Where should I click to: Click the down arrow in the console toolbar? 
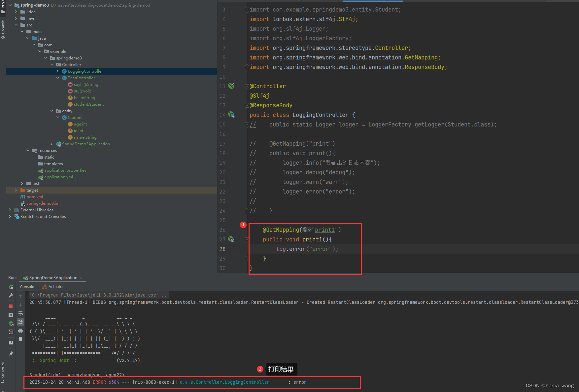20,304
